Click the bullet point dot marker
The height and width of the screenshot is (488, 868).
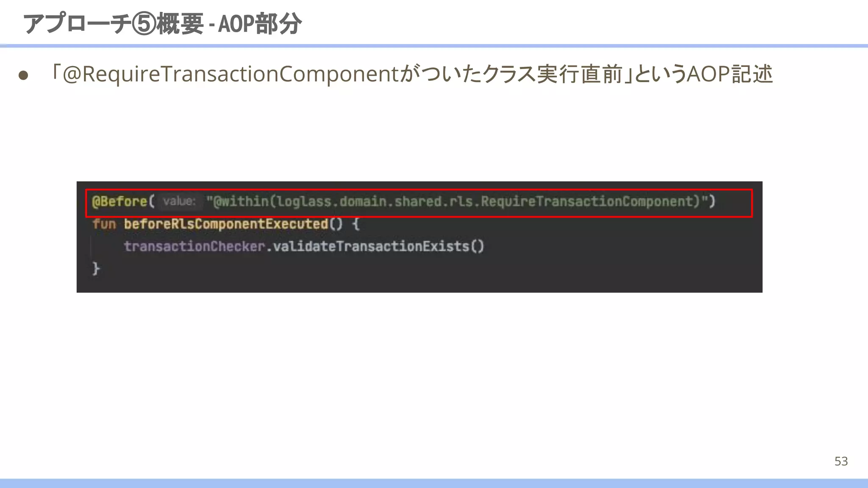(24, 75)
